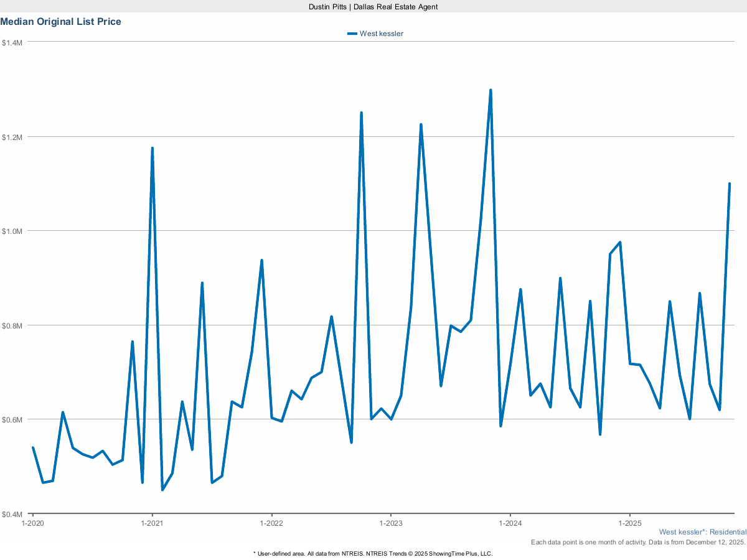Click the West kessler legend label
The height and width of the screenshot is (560, 747).
(x=381, y=34)
